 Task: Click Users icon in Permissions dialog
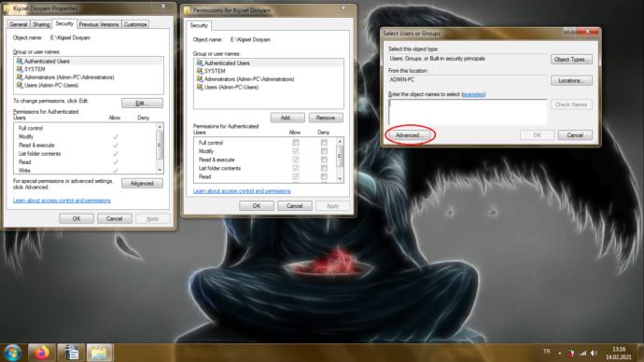pyautogui.click(x=200, y=87)
